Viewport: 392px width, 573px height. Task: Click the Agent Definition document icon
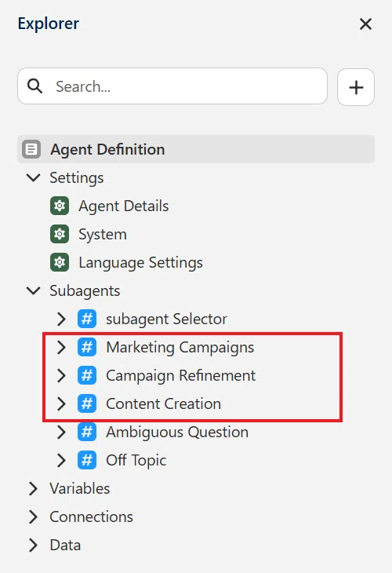tap(31, 149)
